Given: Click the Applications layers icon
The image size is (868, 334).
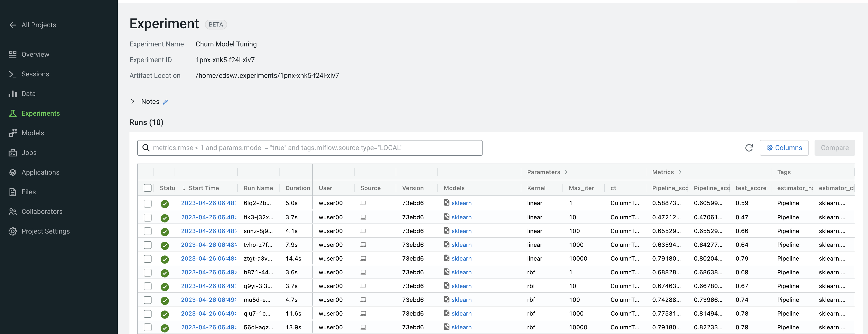Looking at the screenshot, I should pos(13,172).
